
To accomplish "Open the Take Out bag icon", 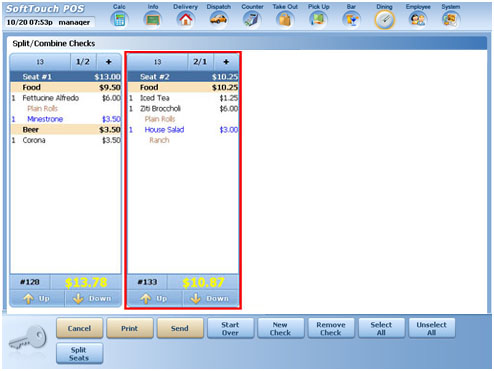I will click(x=285, y=20).
